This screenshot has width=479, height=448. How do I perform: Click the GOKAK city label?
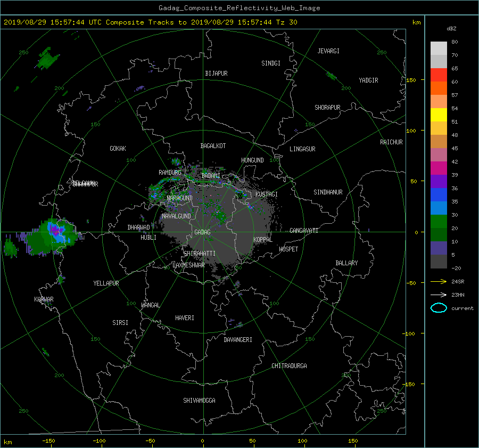click(118, 149)
